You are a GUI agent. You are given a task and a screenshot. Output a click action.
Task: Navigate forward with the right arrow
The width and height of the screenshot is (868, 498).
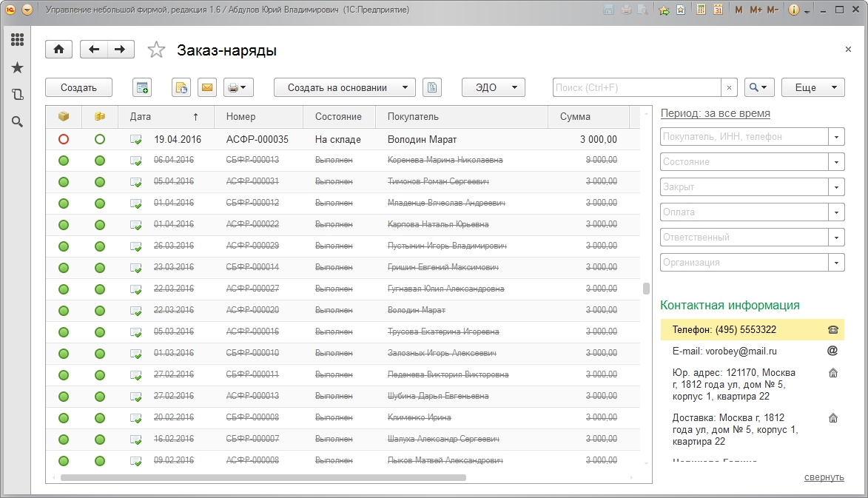(x=120, y=50)
